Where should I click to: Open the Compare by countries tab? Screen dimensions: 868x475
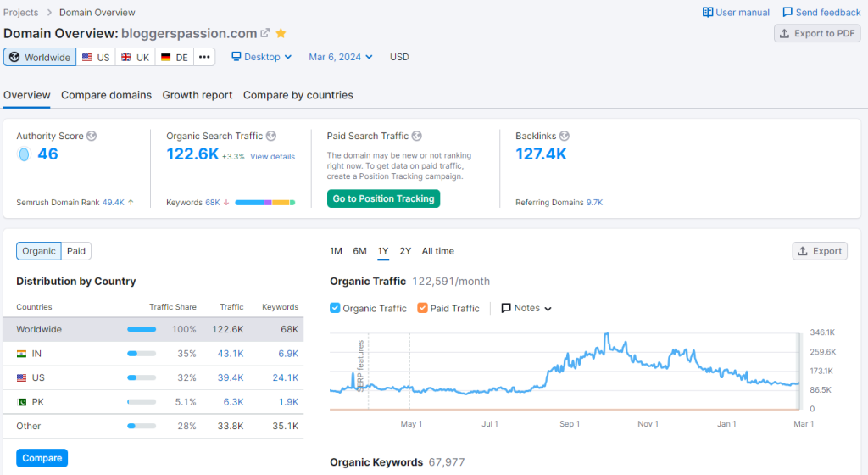(x=298, y=95)
